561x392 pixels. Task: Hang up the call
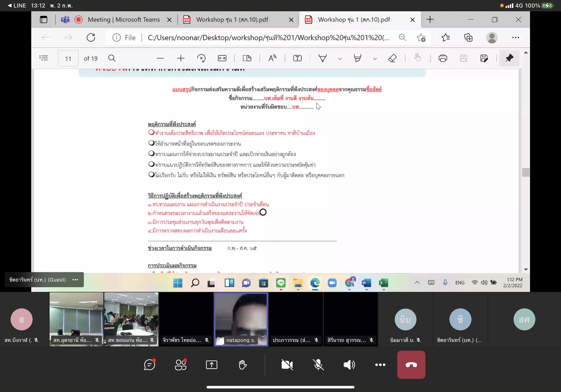click(x=411, y=365)
